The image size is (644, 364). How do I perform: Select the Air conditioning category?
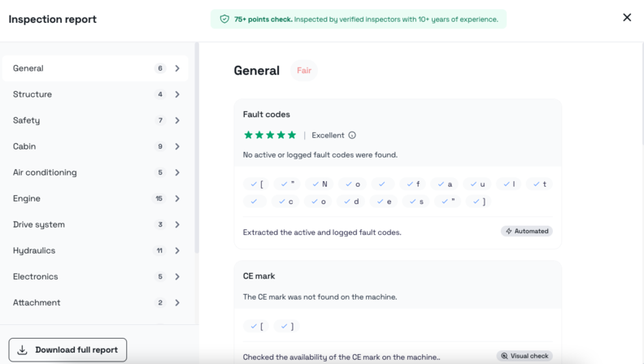(45, 172)
